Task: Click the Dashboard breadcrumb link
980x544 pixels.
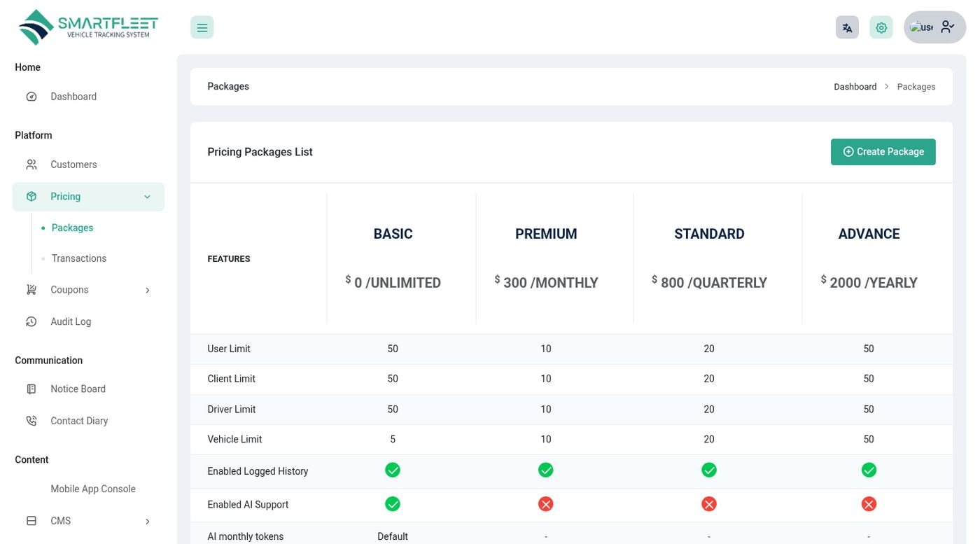Action: 855,87
